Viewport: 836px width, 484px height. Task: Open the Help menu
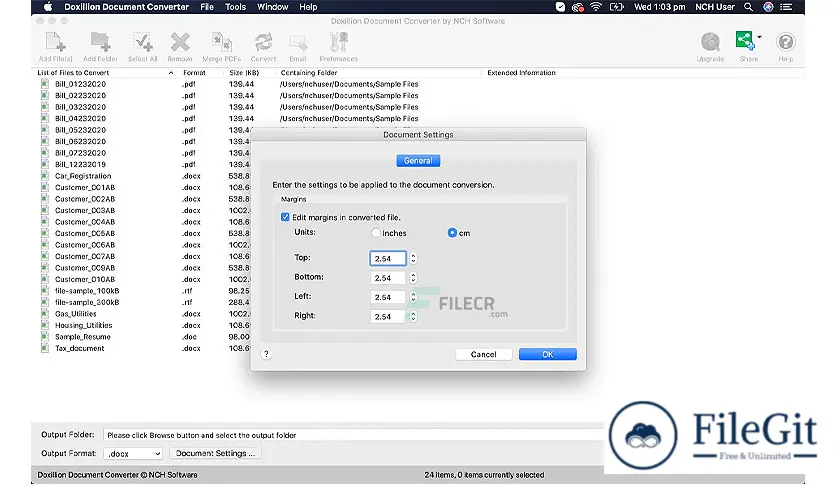pos(308,7)
